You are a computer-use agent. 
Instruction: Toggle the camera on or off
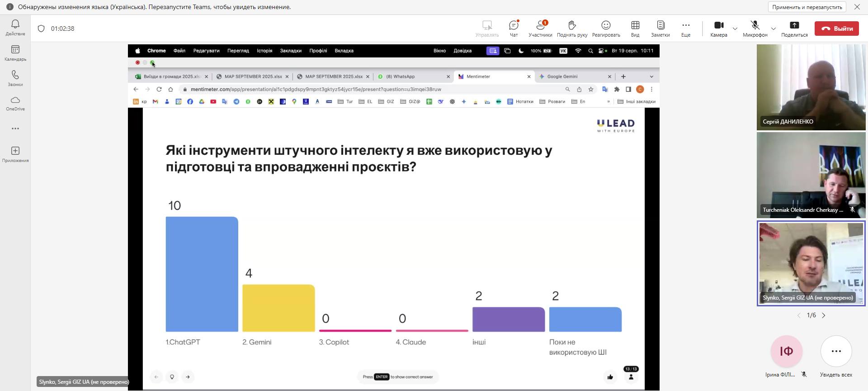[718, 28]
